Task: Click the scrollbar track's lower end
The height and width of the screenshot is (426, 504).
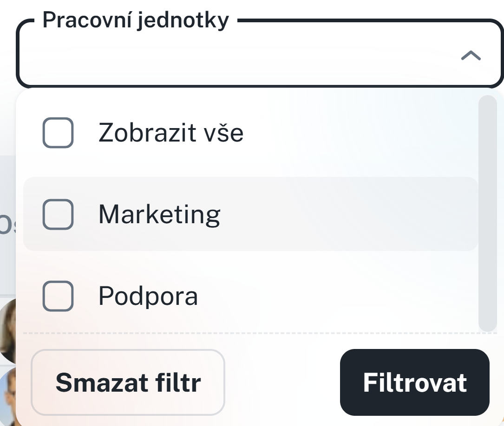Action: (x=487, y=320)
